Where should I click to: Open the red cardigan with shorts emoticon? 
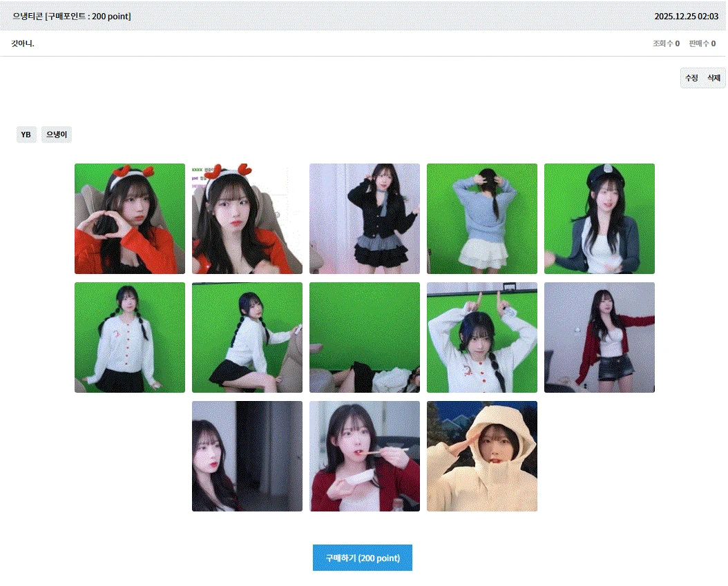click(599, 337)
